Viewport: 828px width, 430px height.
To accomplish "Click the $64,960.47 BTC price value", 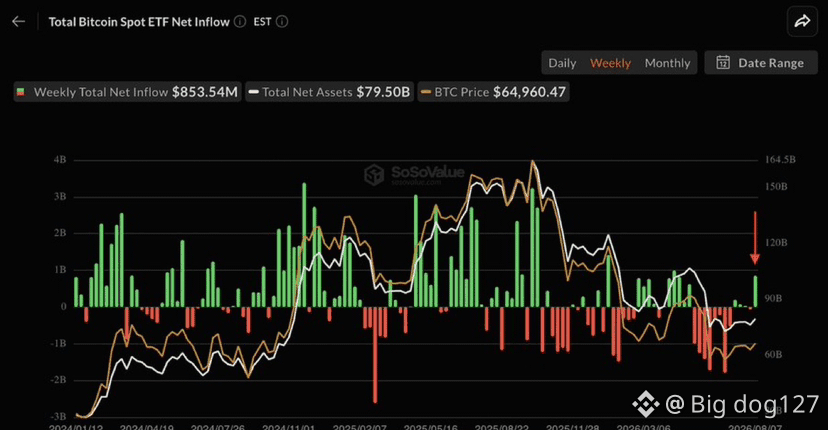I will tap(529, 92).
